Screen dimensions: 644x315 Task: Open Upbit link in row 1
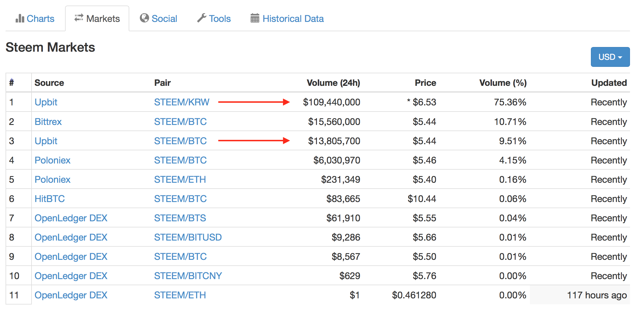pyautogui.click(x=46, y=102)
